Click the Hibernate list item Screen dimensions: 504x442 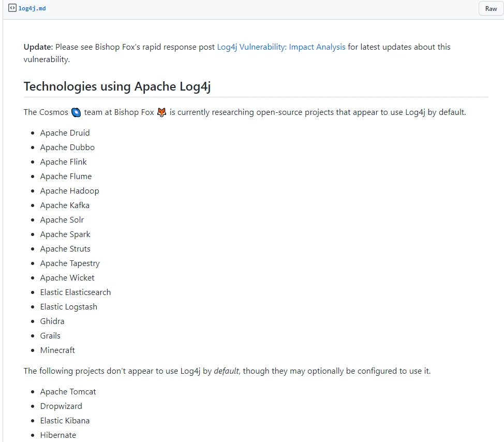coord(58,435)
